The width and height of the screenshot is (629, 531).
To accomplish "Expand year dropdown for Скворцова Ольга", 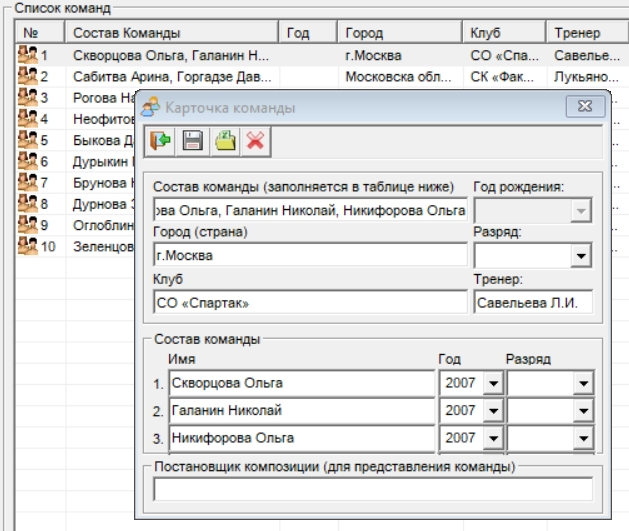I will pos(491,384).
